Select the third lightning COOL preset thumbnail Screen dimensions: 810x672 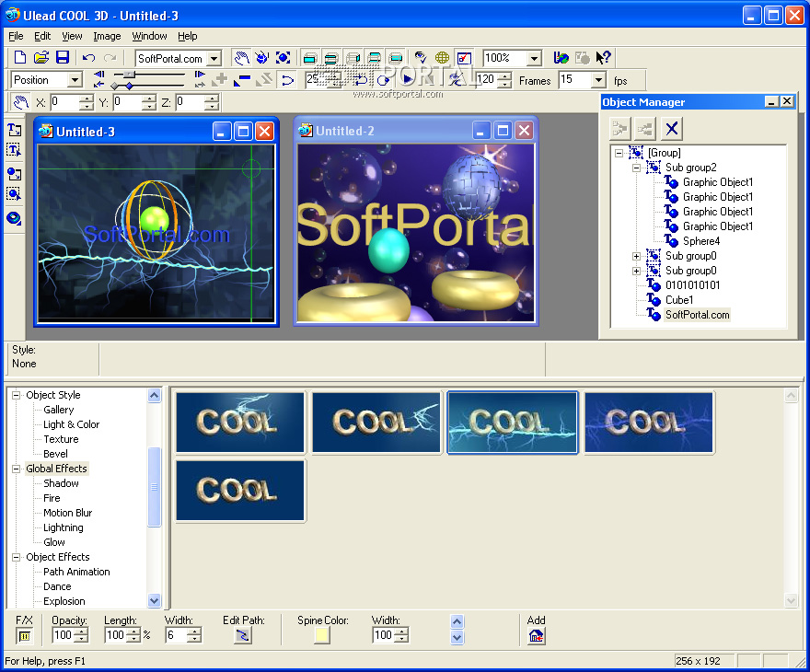click(x=512, y=423)
